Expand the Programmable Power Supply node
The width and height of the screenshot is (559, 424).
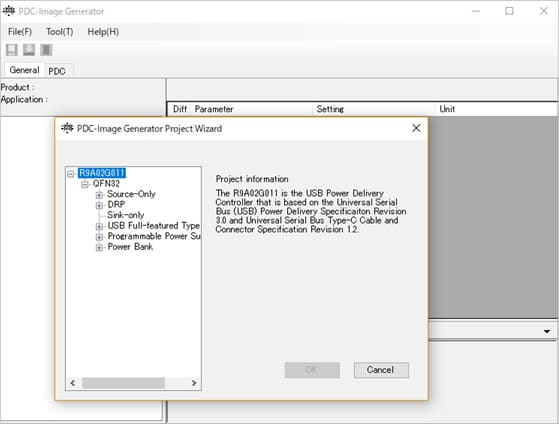(99, 237)
